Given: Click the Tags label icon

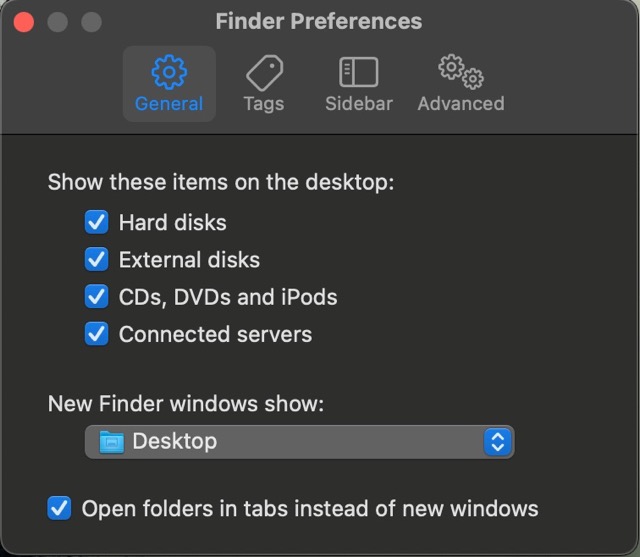Looking at the screenshot, I should coord(263,71).
